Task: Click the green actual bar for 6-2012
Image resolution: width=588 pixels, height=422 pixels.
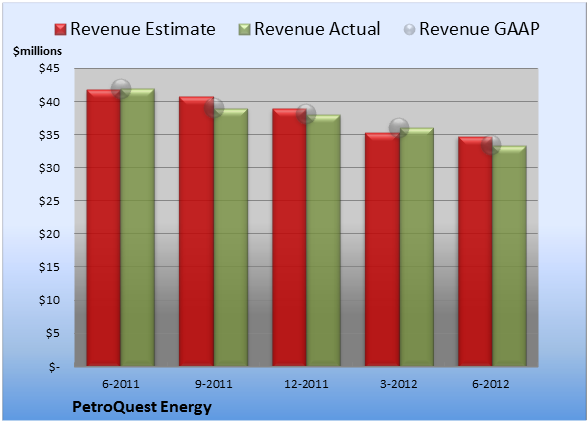Action: pyautogui.click(x=509, y=256)
